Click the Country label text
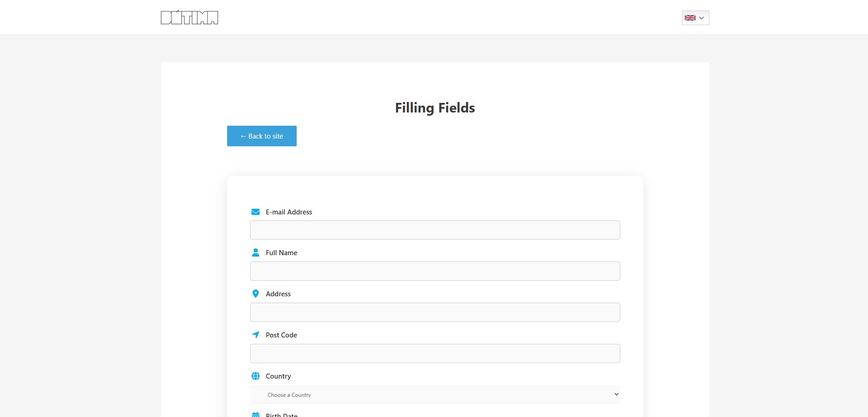The image size is (868, 417). click(x=278, y=376)
